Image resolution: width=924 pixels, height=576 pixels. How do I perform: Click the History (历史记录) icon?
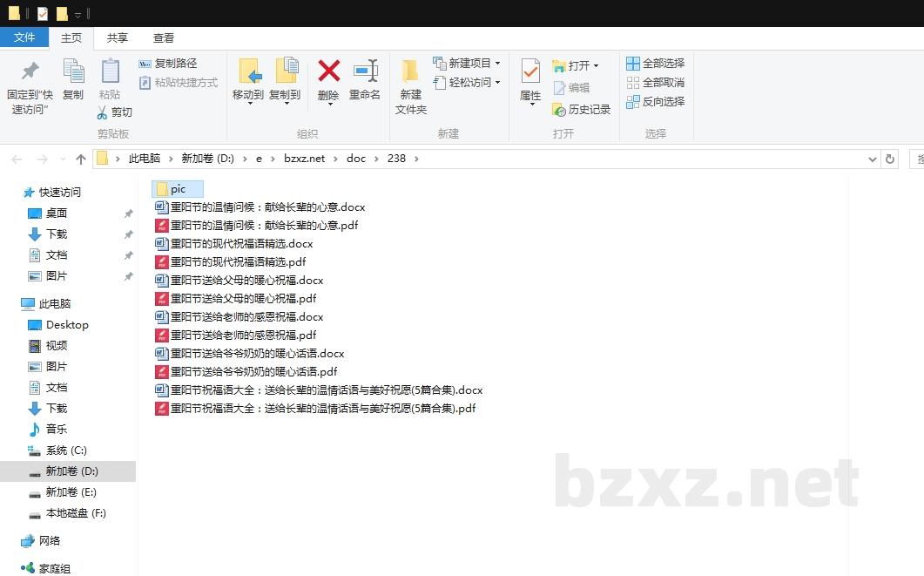[x=559, y=110]
